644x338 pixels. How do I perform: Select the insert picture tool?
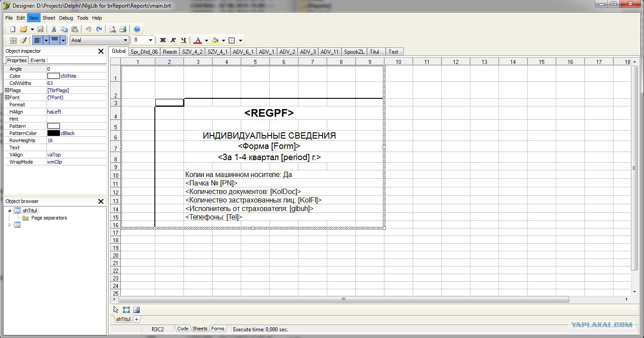pos(136,309)
